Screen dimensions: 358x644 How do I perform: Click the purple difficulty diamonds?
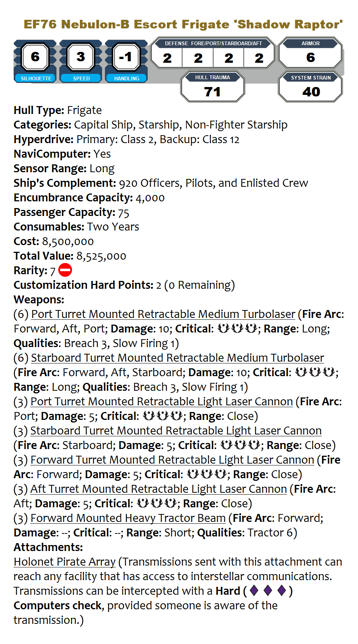click(268, 591)
